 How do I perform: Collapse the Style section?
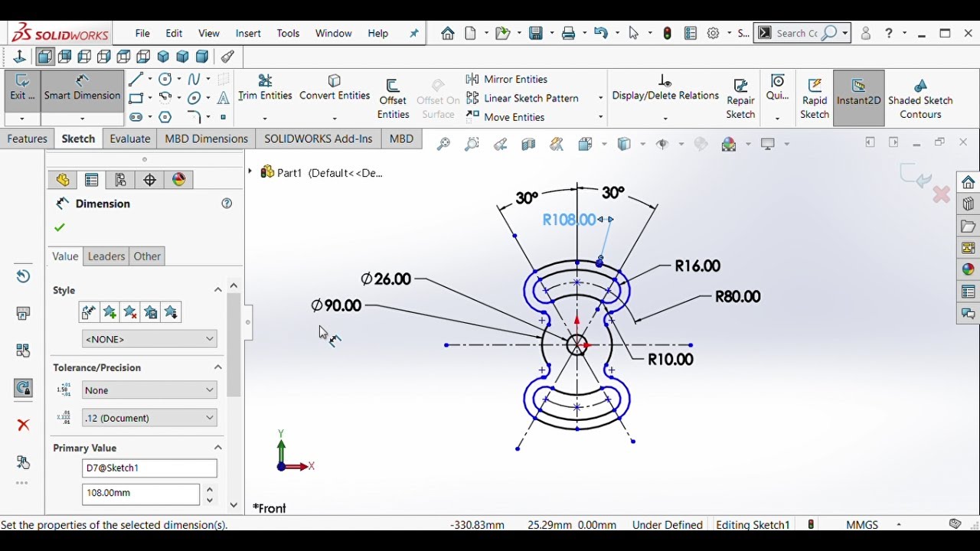218,290
